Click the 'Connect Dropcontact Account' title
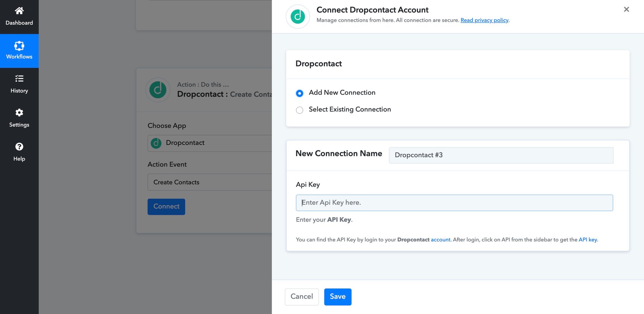Viewport: 644px width, 314px height. (372, 10)
